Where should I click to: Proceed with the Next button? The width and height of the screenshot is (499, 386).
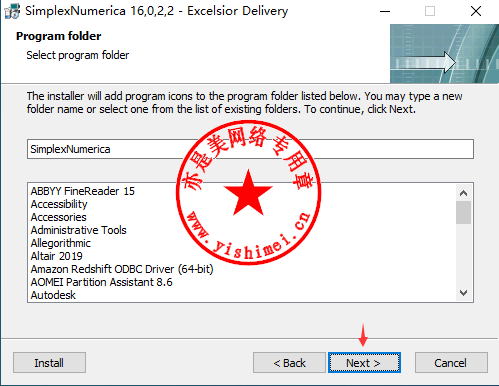(364, 363)
